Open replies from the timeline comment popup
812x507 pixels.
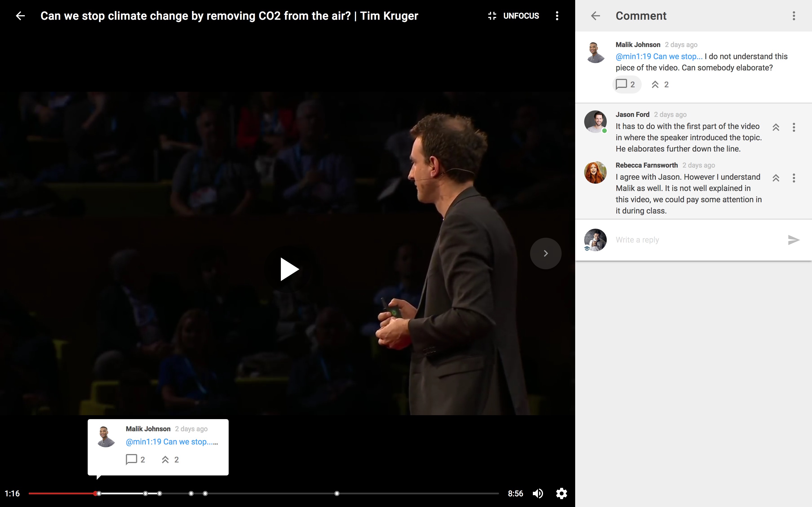[x=135, y=459]
